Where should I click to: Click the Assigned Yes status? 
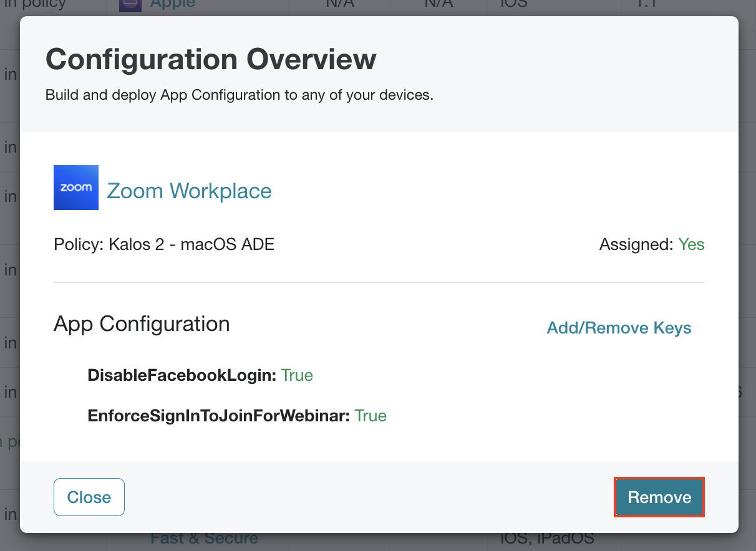point(691,244)
